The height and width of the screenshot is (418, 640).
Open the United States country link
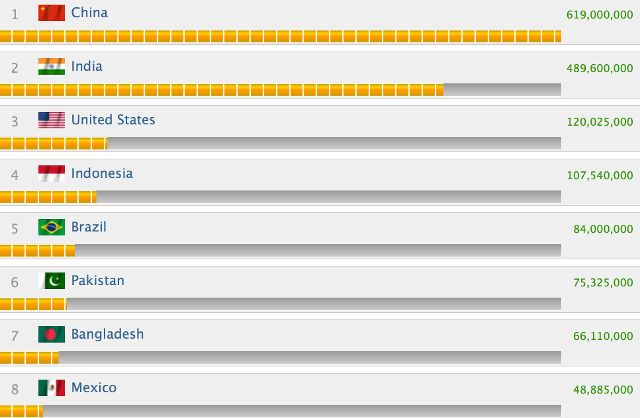coord(113,120)
